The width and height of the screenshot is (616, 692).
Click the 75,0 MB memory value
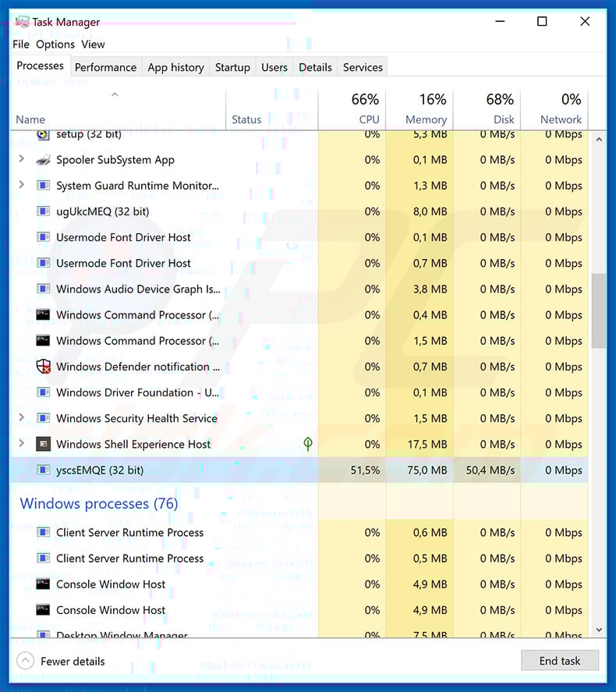[x=427, y=470]
